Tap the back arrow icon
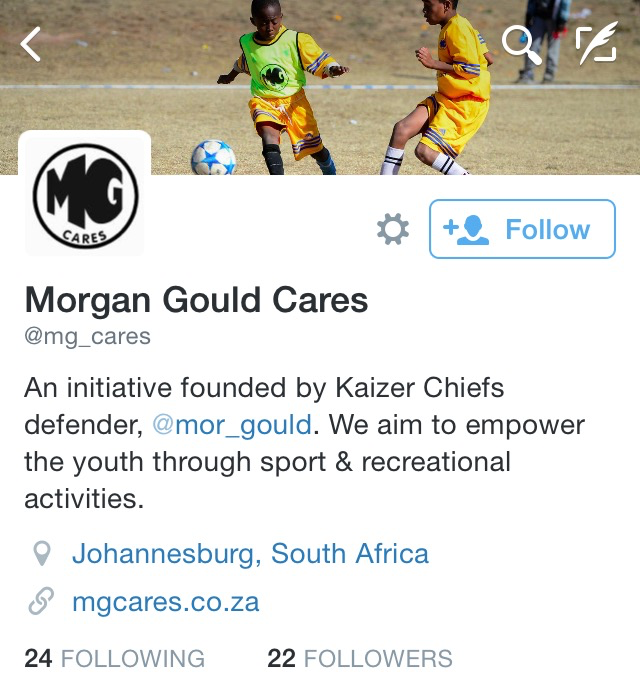The width and height of the screenshot is (640, 695). coord(31,44)
